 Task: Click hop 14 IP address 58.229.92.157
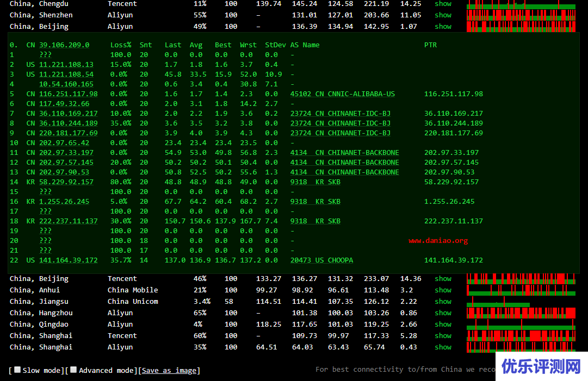point(66,182)
